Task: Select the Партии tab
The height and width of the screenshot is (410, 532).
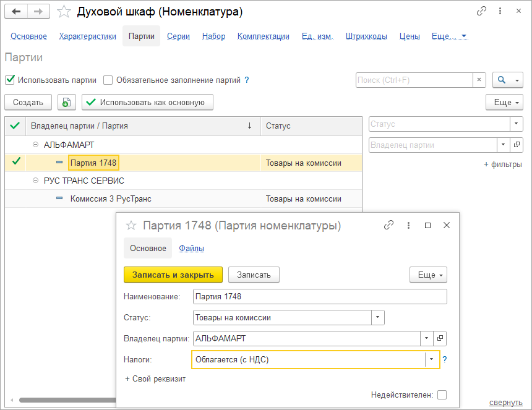Action: coord(142,36)
